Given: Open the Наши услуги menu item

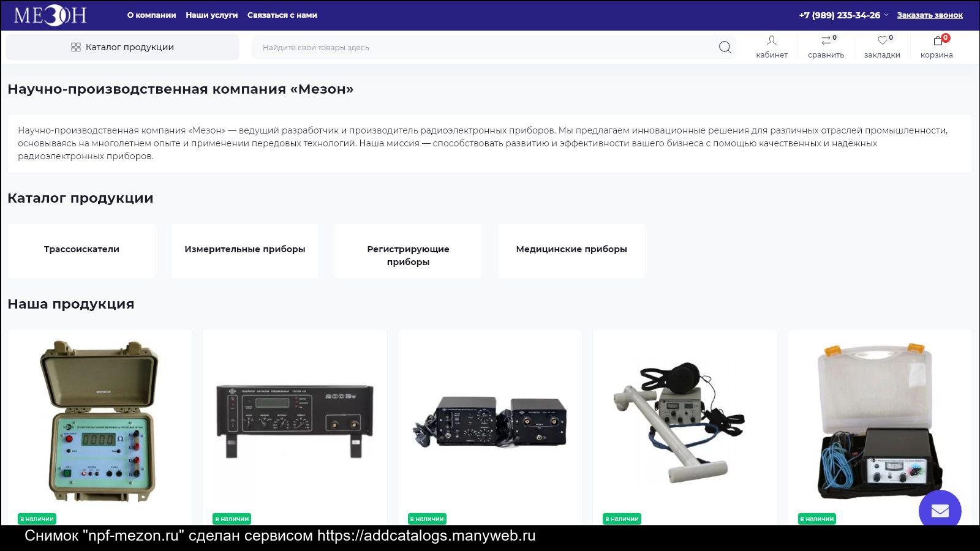Looking at the screenshot, I should click(211, 15).
